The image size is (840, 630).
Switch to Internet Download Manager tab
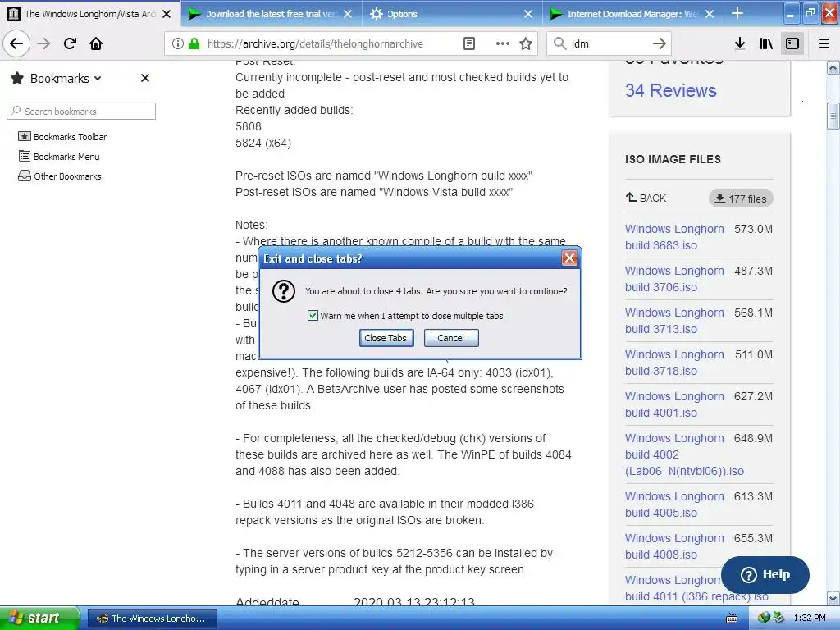632,14
